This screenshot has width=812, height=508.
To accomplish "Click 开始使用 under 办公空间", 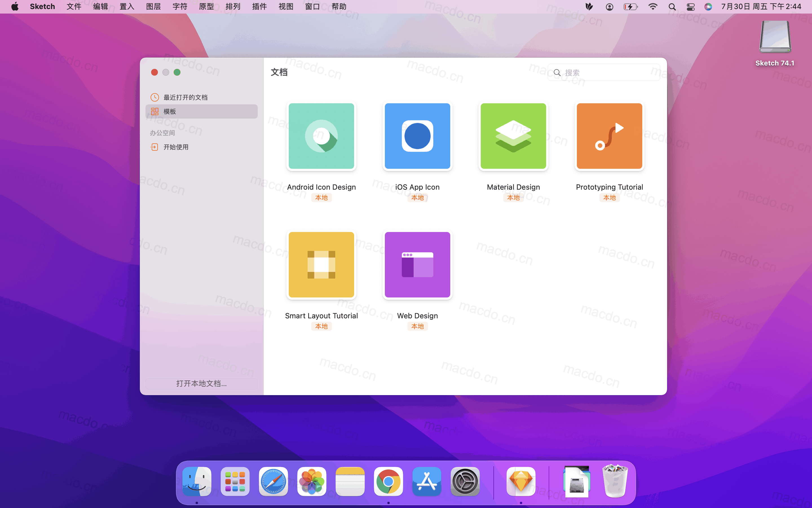I will pos(202,147).
